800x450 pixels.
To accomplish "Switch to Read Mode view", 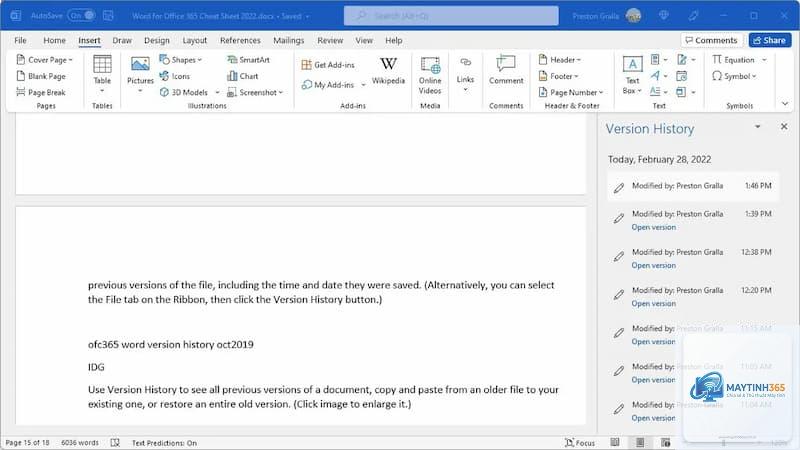I will pos(615,442).
